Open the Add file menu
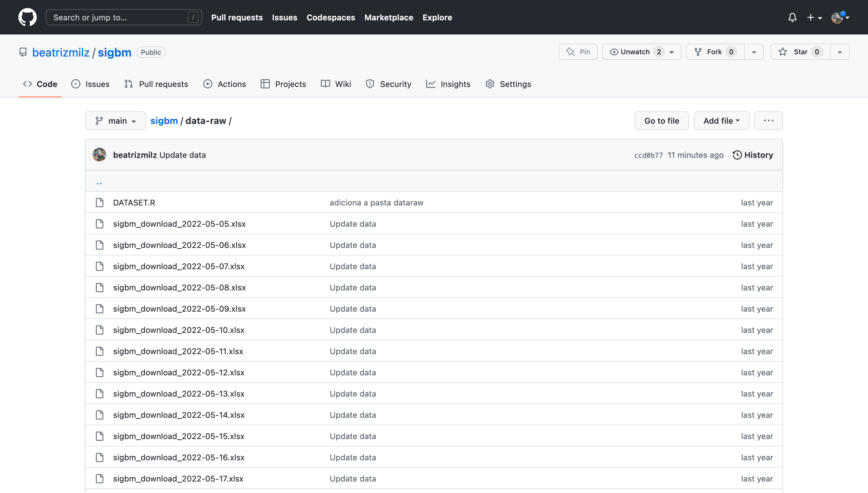868x493 pixels. pyautogui.click(x=721, y=121)
